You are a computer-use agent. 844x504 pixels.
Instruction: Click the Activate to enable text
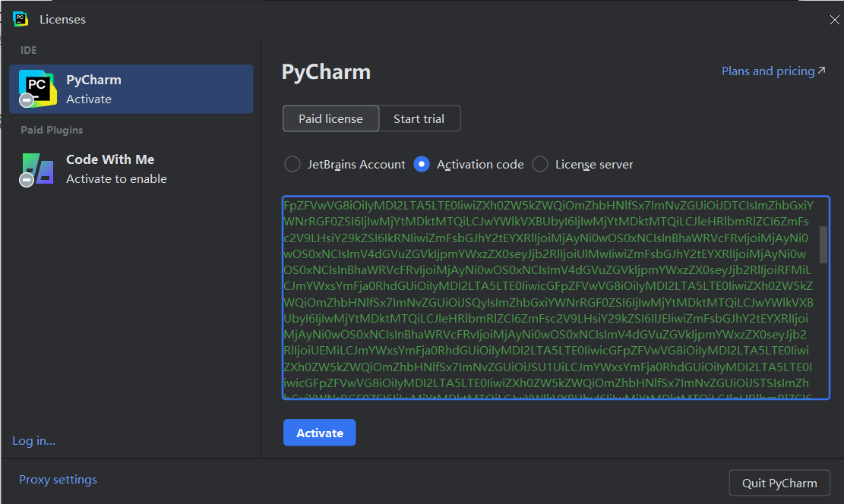[x=116, y=178]
